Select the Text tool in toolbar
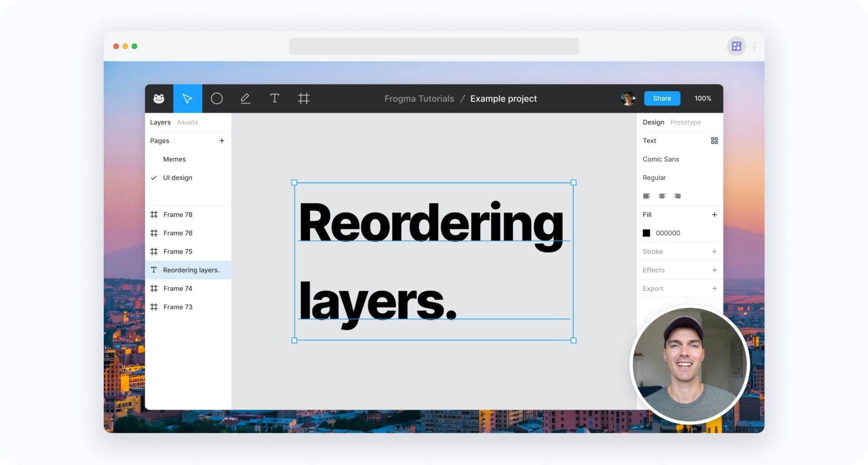868x465 pixels. tap(274, 98)
